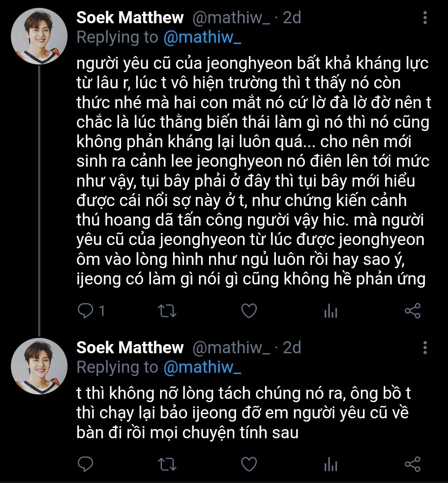This screenshot has width=448, height=483.
Task: Open more options menu on second tweet
Action: pos(425,348)
